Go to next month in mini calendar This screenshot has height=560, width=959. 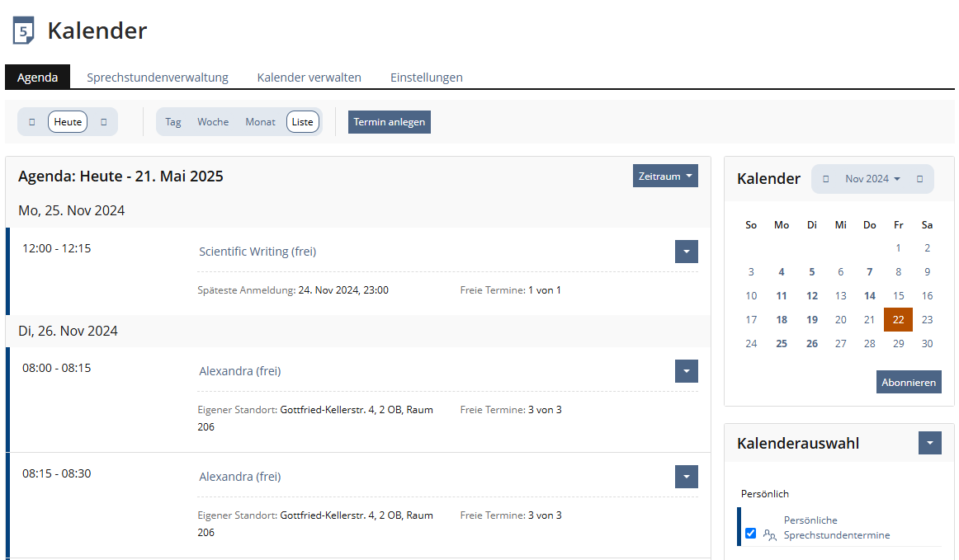pos(920,179)
